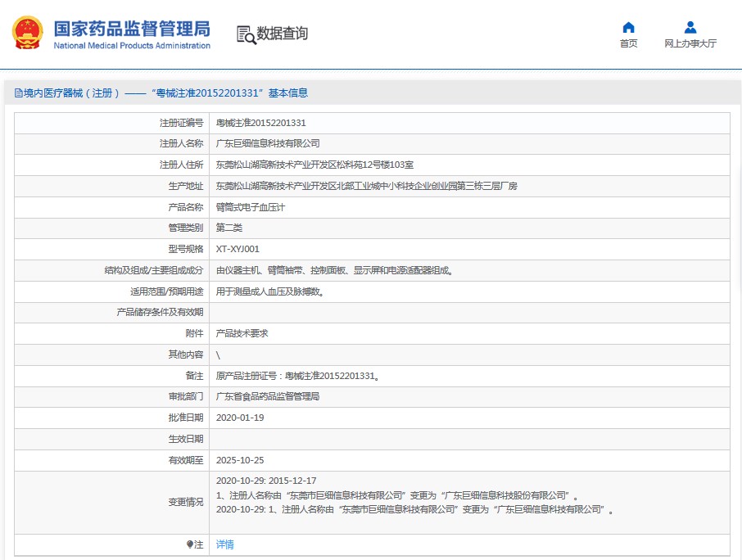742x560 pixels.
Task: Click the 国家药品监督管理局 site title
Action: [x=132, y=28]
